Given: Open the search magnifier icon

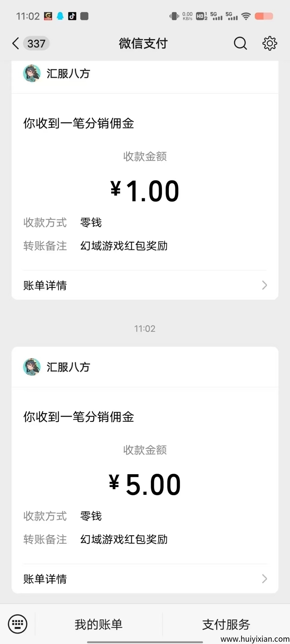Looking at the screenshot, I should click(x=240, y=43).
